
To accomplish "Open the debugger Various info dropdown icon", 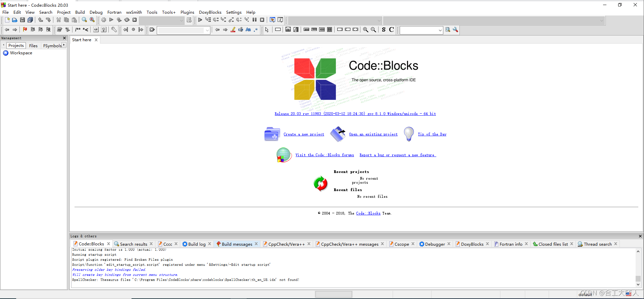I will coord(280,20).
